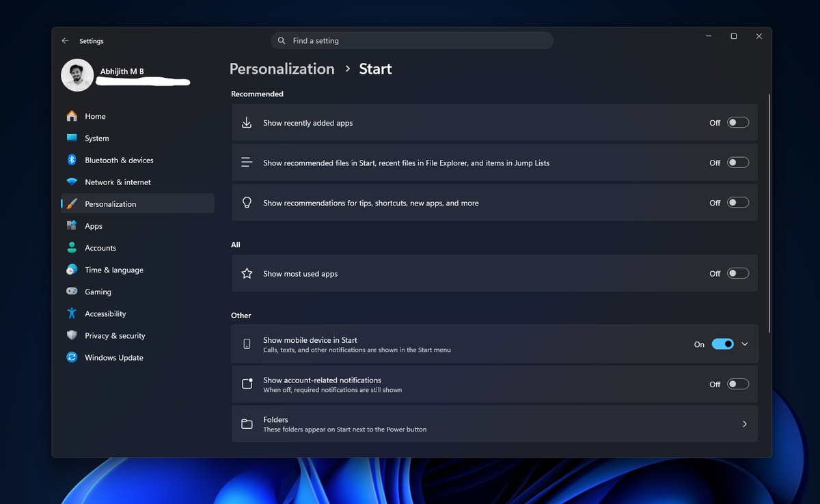Click the Privacy & security shield icon
The width and height of the screenshot is (820, 504).
click(72, 335)
